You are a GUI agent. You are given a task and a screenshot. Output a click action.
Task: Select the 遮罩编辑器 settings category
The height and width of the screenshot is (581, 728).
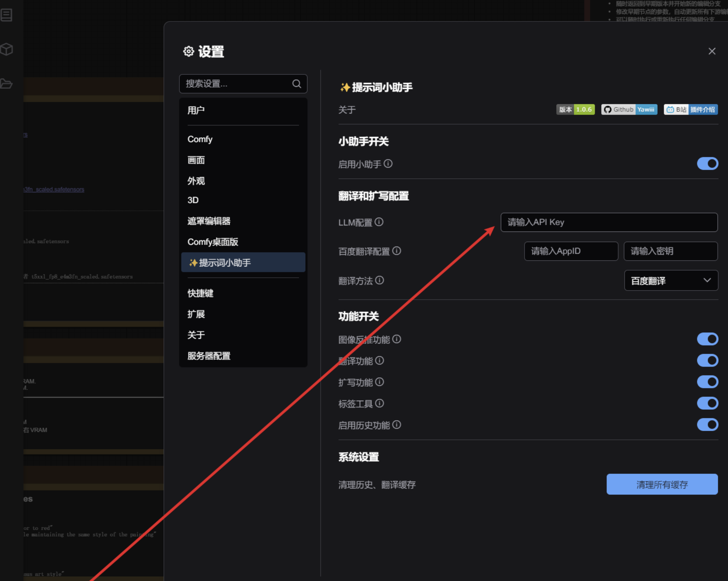(209, 221)
